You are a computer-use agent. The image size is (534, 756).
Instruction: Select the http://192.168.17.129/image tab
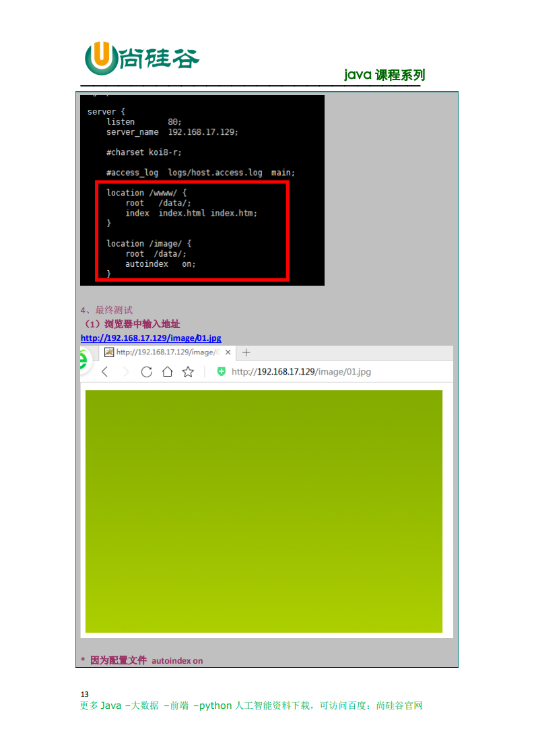click(x=167, y=352)
